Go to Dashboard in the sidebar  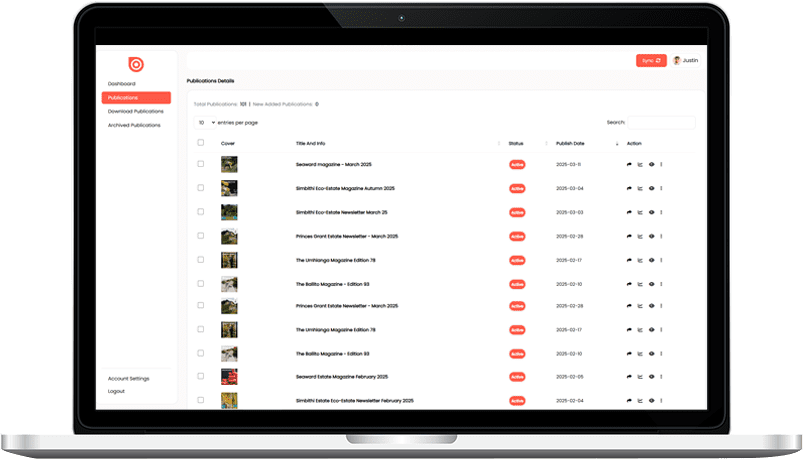pyautogui.click(x=122, y=84)
